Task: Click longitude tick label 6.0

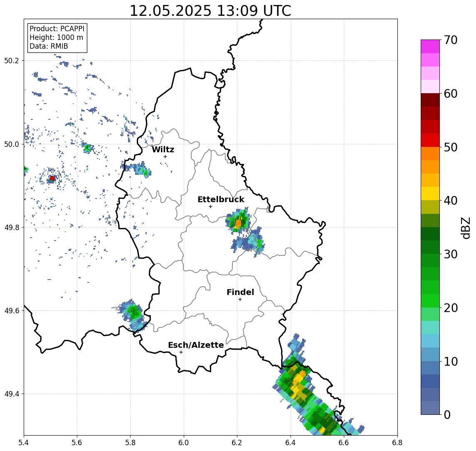Action: pos(184,443)
